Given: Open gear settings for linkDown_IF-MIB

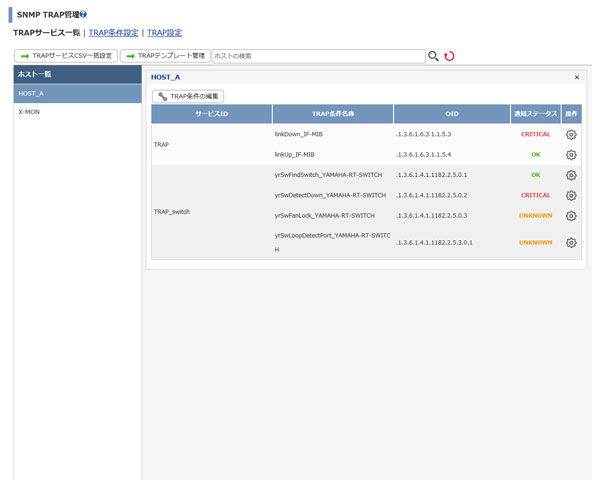Looking at the screenshot, I should [571, 134].
